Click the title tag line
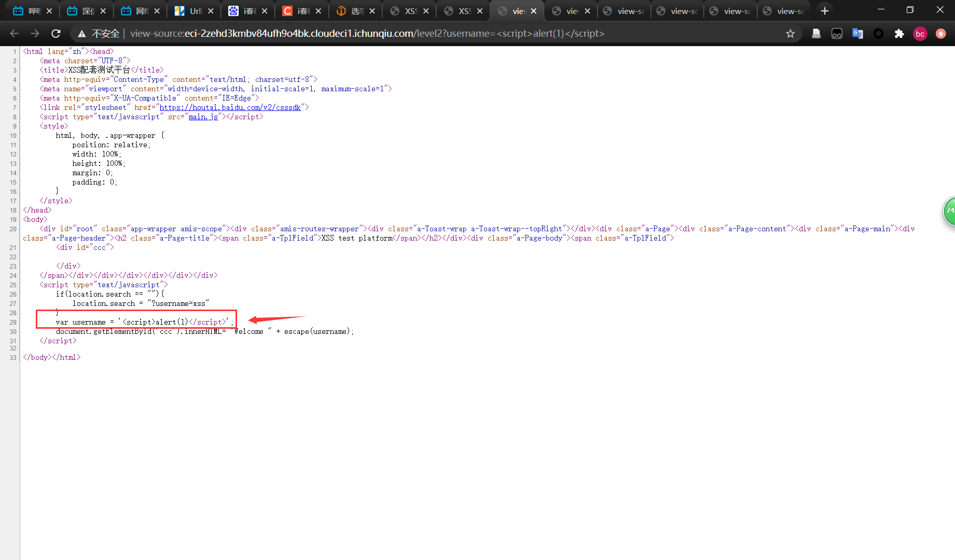Viewport: 955px width, 560px height. (x=101, y=70)
